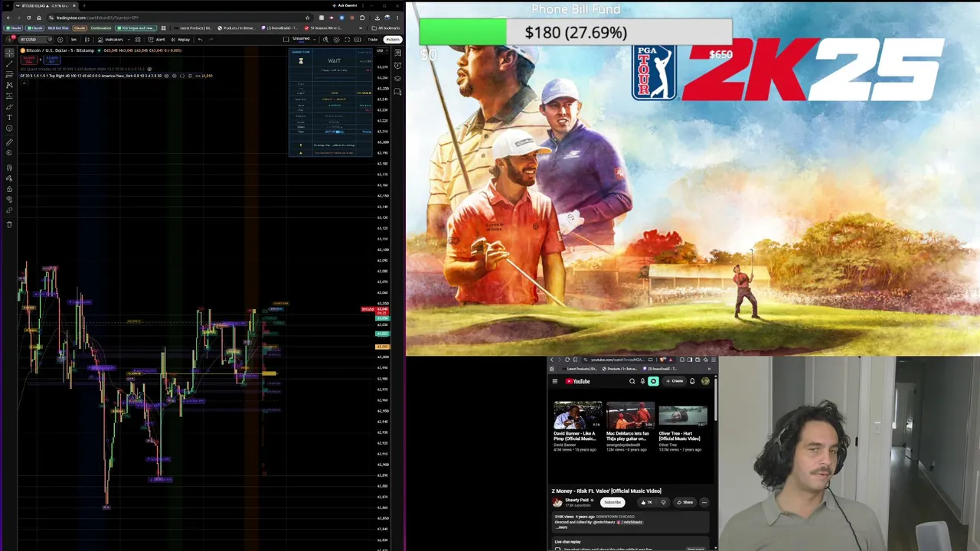This screenshot has width=980, height=551.
Task: Open YouTube guide hamburger menu
Action: pos(555,381)
